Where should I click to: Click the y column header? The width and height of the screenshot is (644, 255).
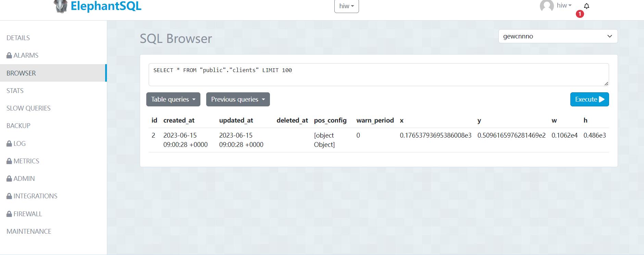click(x=479, y=120)
